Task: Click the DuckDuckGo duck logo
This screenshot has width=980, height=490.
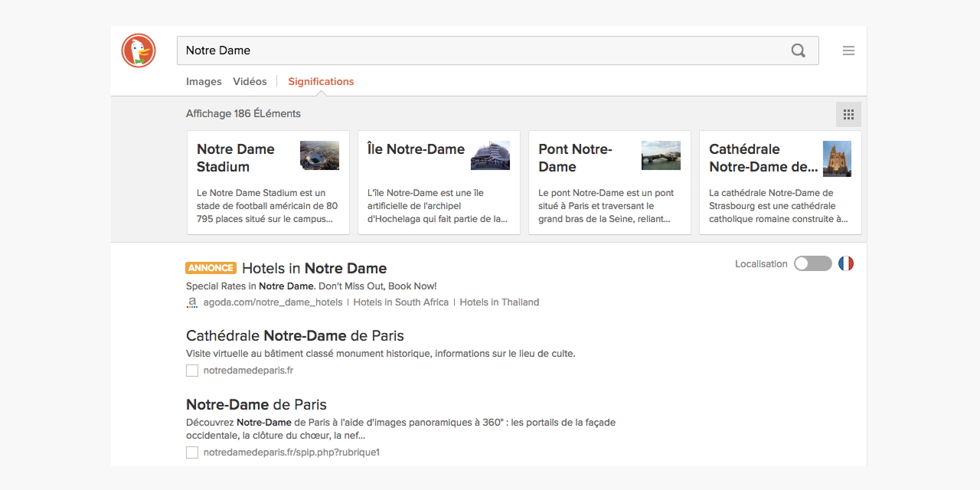Action: (139, 51)
